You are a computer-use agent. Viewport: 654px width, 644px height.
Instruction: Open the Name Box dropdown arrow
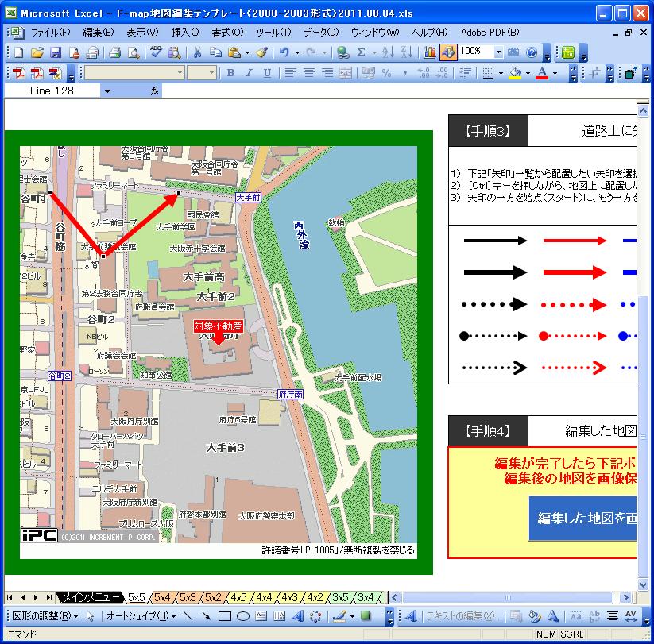coord(107,91)
